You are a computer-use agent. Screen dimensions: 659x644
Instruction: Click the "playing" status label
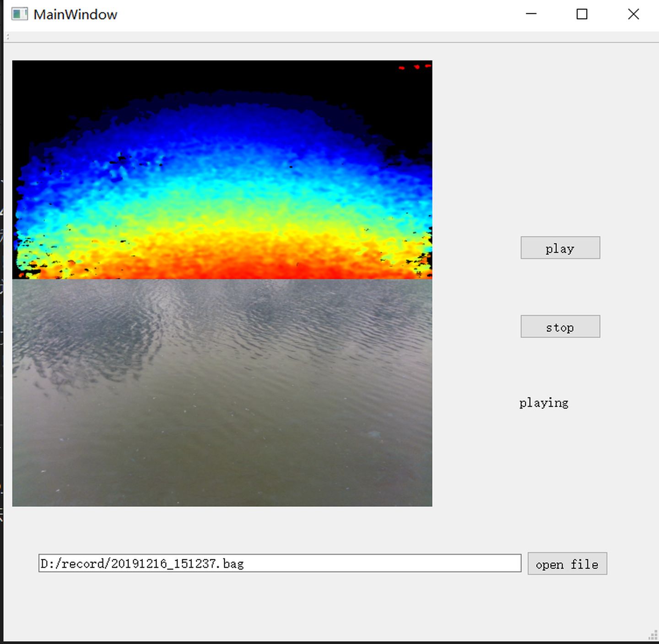pyautogui.click(x=544, y=403)
